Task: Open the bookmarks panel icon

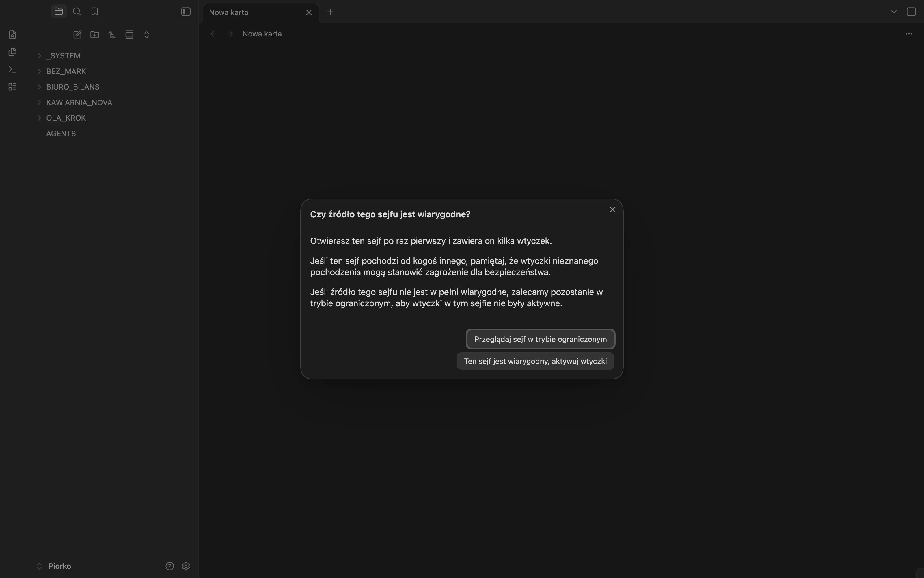Action: (95, 12)
